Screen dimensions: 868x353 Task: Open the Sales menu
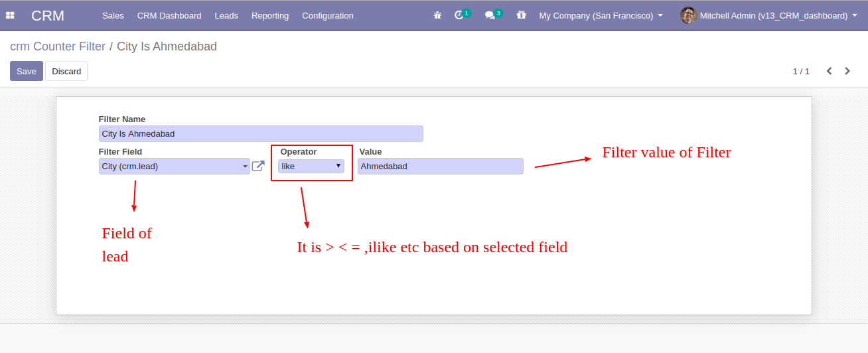113,15
